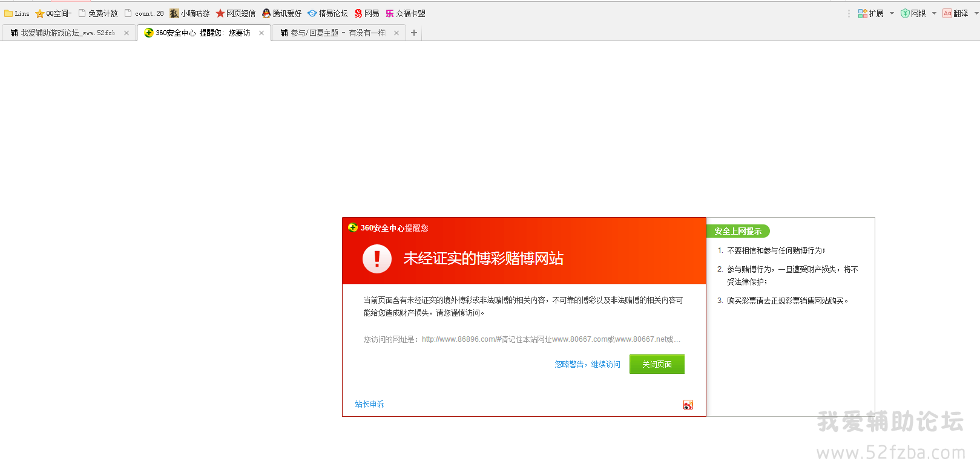Image resolution: width=980 pixels, height=476 pixels.
Task: Open the 网页短信 star bookmark
Action: [x=235, y=13]
